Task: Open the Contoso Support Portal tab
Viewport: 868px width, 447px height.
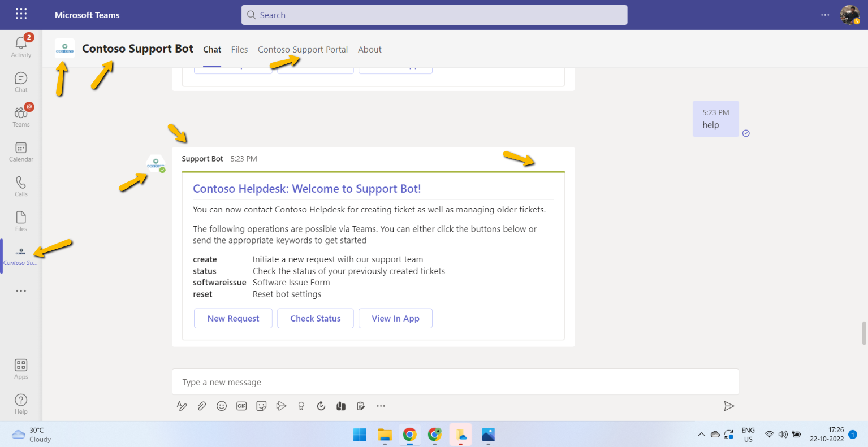Action: (303, 50)
